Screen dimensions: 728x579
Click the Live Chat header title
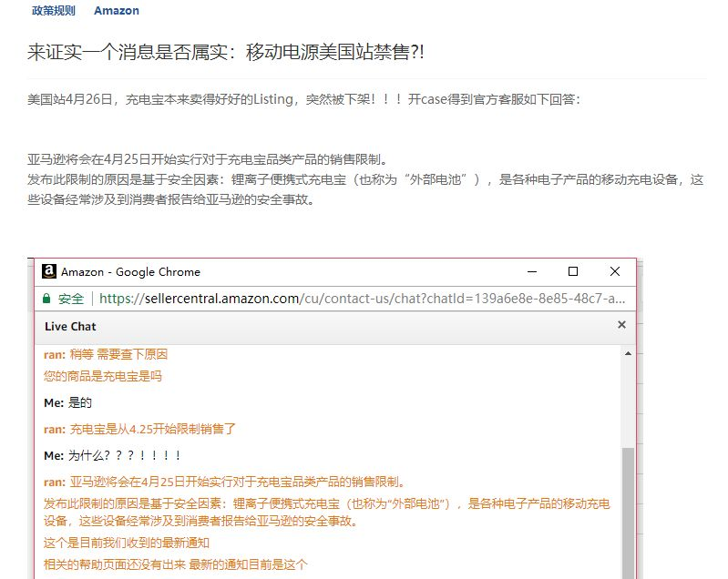click(x=70, y=327)
